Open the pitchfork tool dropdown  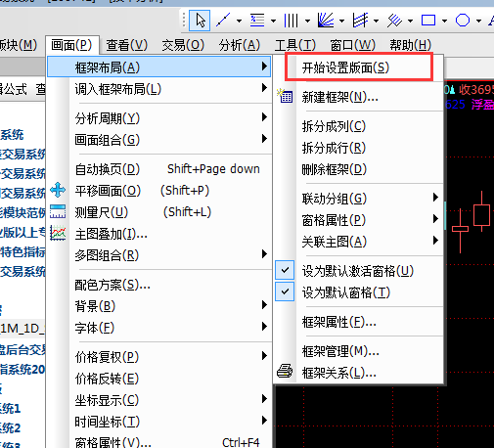[376, 22]
